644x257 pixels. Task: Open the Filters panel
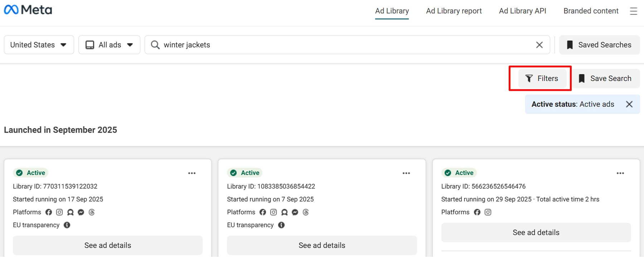point(541,79)
